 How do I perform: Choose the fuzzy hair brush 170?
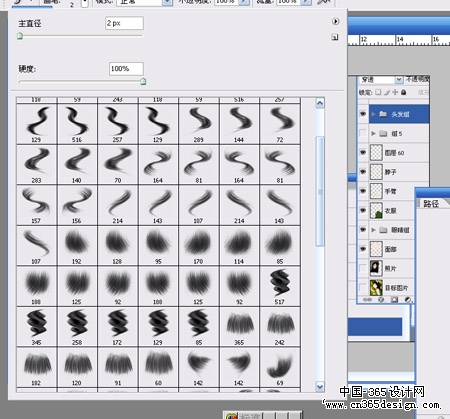click(199, 246)
